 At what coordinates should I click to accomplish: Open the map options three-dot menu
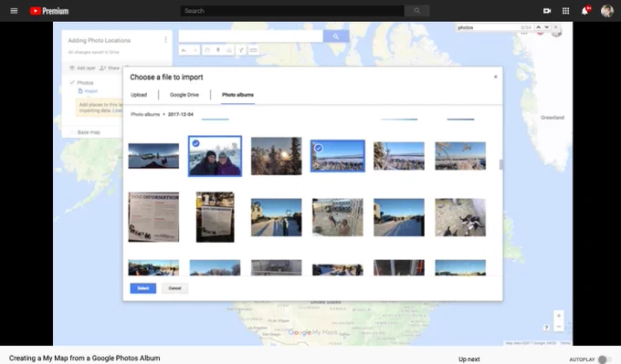[165, 39]
